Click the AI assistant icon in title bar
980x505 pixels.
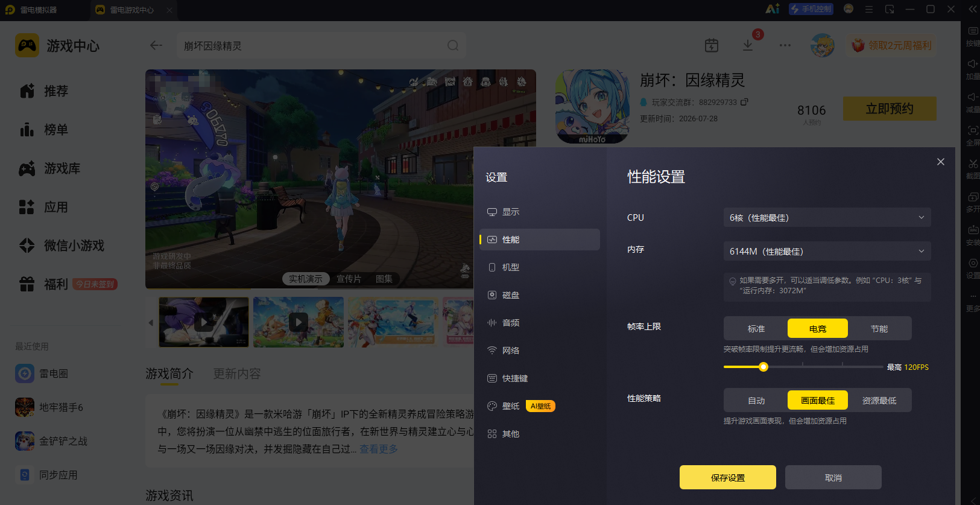click(x=772, y=9)
